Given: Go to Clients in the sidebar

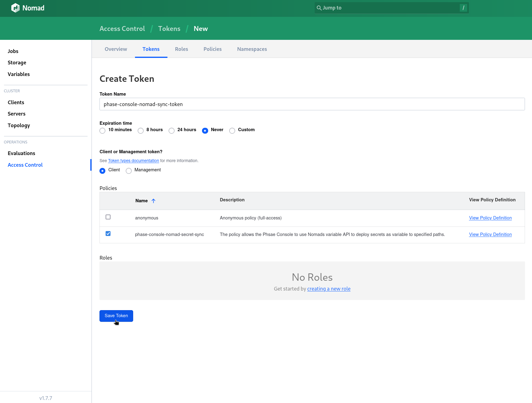Looking at the screenshot, I should pyautogui.click(x=16, y=102).
